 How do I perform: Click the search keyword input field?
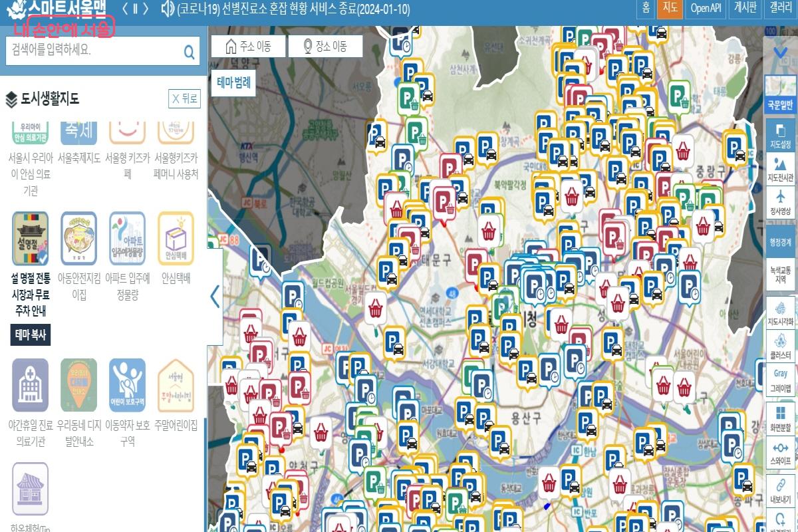coord(93,51)
